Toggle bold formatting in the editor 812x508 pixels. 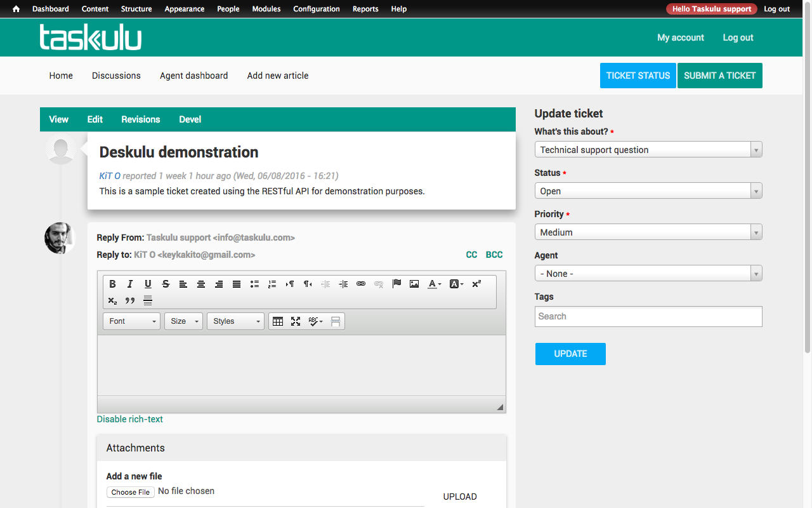pos(112,284)
